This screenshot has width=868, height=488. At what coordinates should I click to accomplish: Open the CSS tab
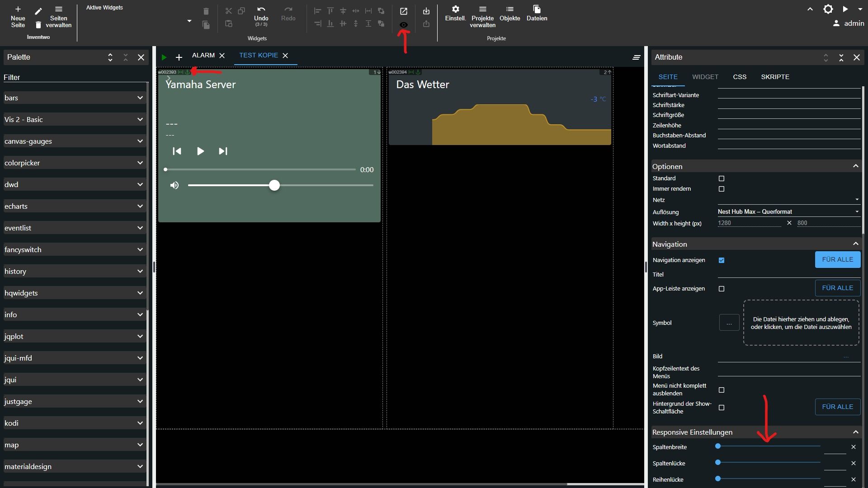[x=740, y=77]
